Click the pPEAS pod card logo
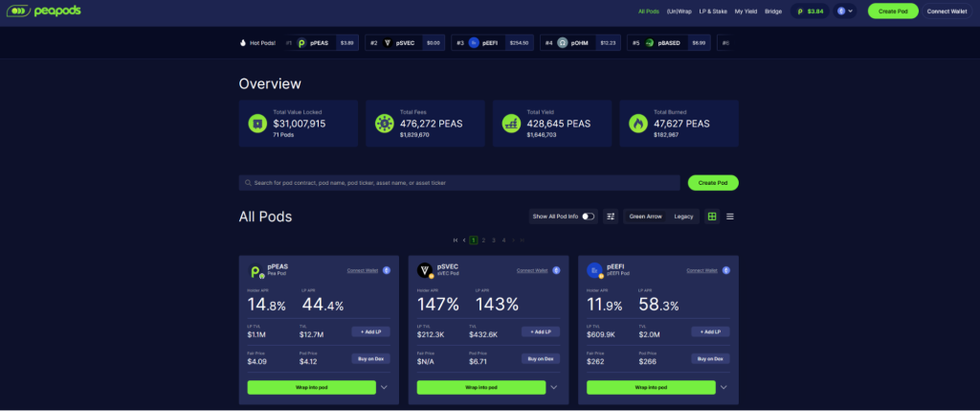 pyautogui.click(x=256, y=271)
